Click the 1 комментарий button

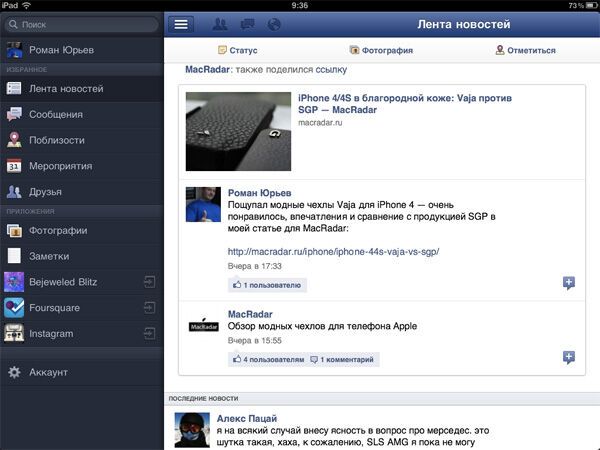[x=342, y=360]
